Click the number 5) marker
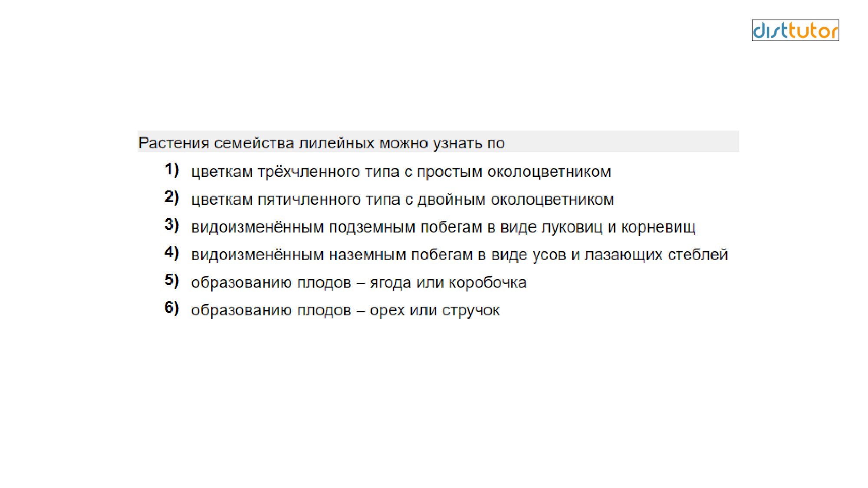Viewport: 868px width, 488px height. pos(172,281)
